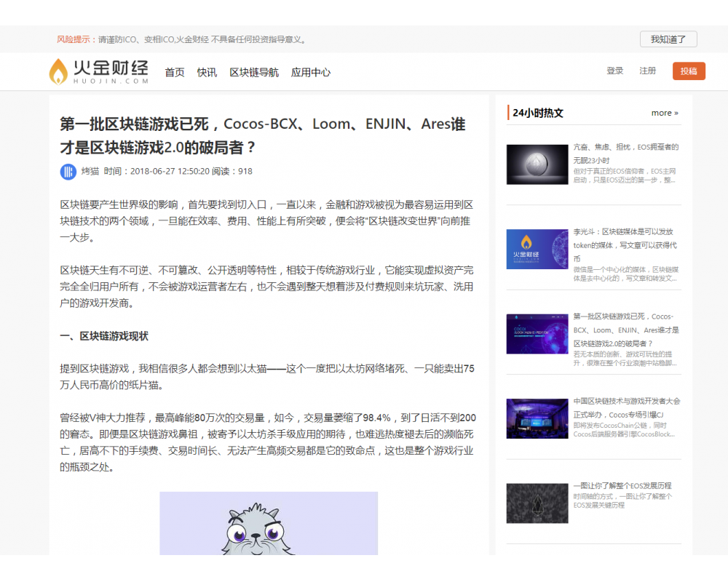Click the CryptoKitty cat image in article

[269, 524]
